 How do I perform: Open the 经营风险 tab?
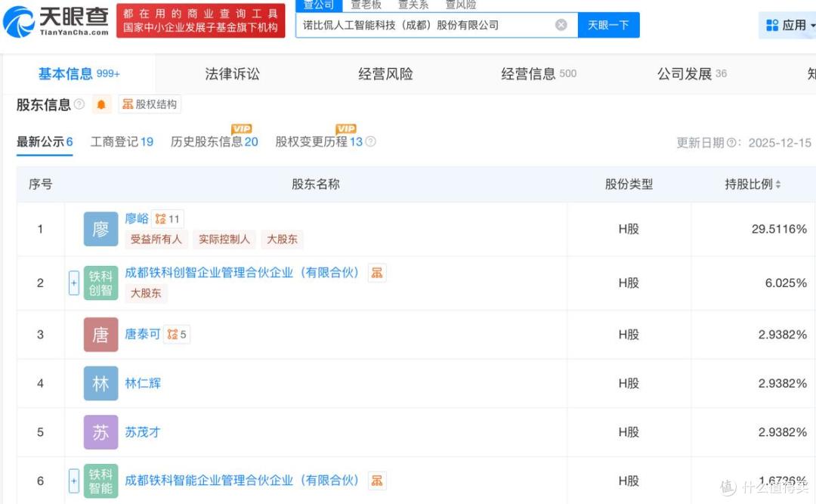(x=385, y=74)
